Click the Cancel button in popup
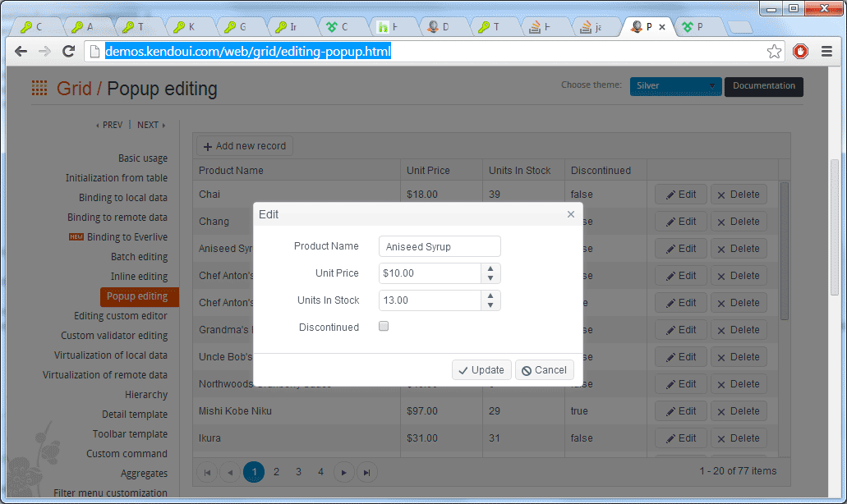The width and height of the screenshot is (847, 504). click(545, 370)
